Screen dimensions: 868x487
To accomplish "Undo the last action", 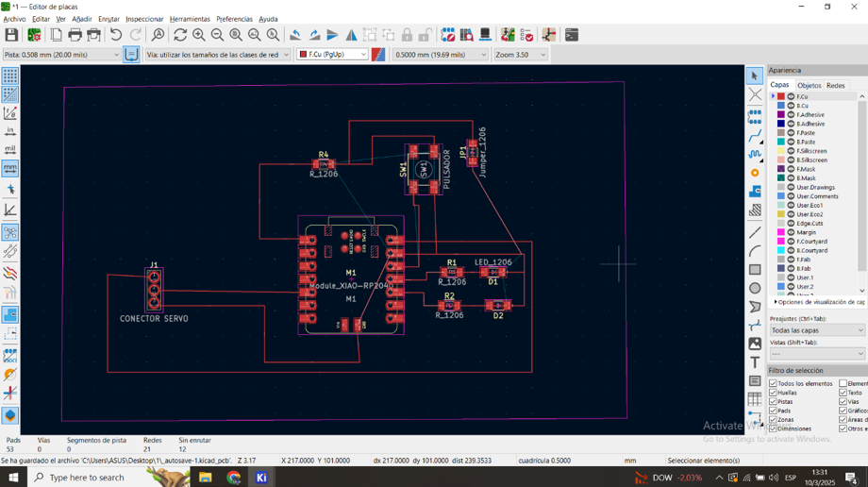I will coord(116,35).
